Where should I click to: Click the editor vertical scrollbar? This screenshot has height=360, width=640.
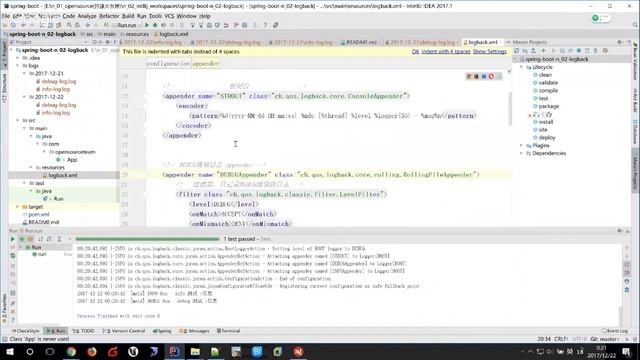(x=509, y=109)
